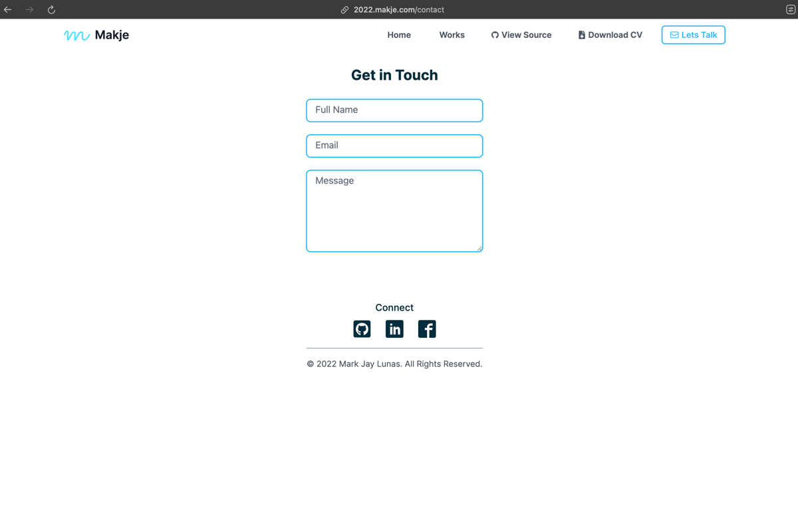Click the Lets Talk button
Screen dimensions: 798x532
tap(693, 35)
